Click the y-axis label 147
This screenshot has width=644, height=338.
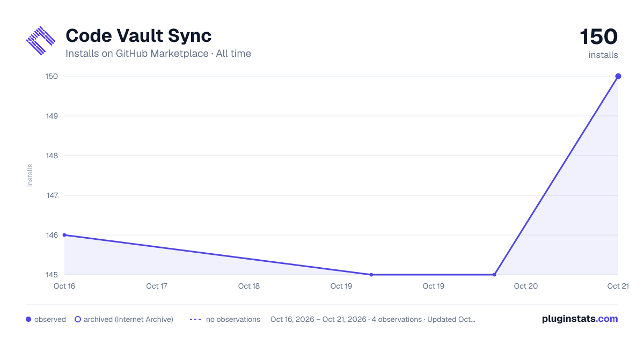(x=52, y=195)
